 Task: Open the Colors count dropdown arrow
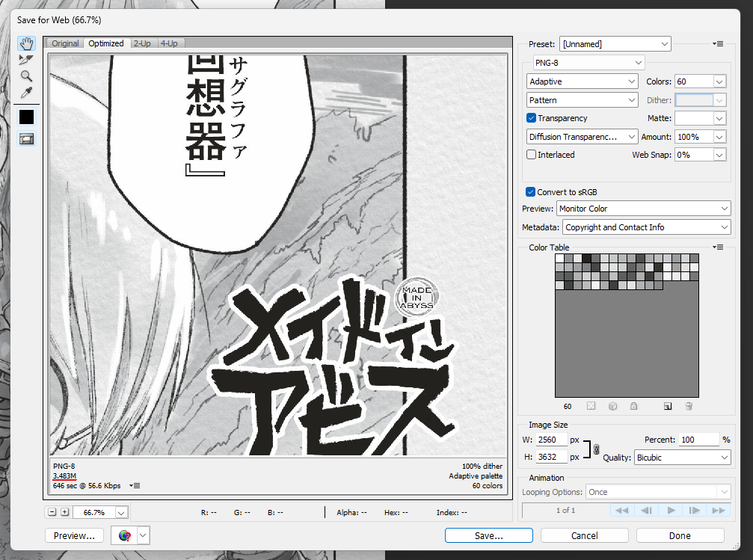pos(719,81)
